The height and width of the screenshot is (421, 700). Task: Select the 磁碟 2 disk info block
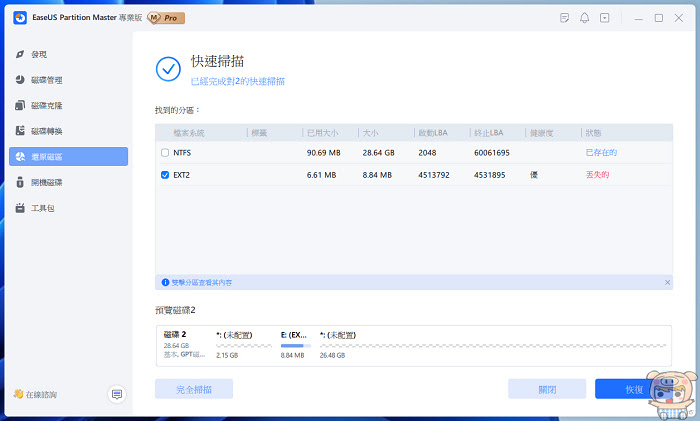(184, 344)
